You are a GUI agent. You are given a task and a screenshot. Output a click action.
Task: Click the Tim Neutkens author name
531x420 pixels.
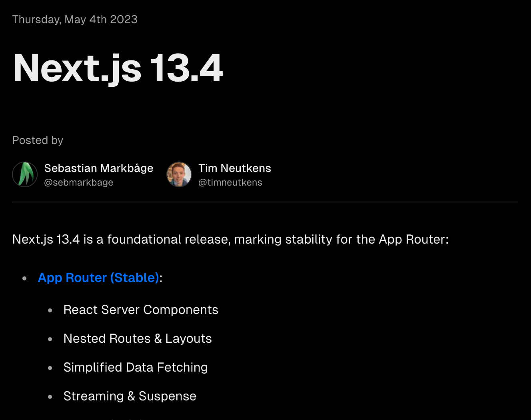(234, 168)
